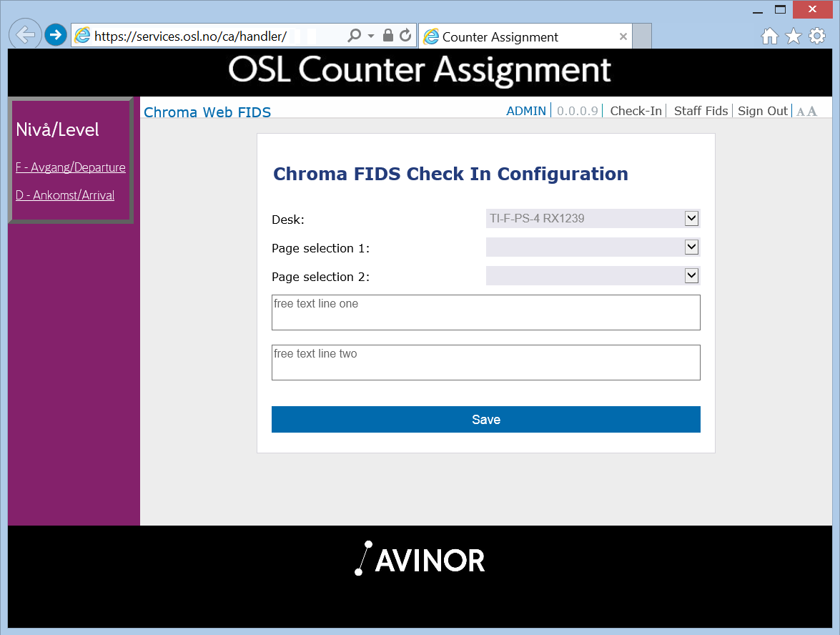Click the Chroma FIDS Check In Configuration heading

(450, 174)
